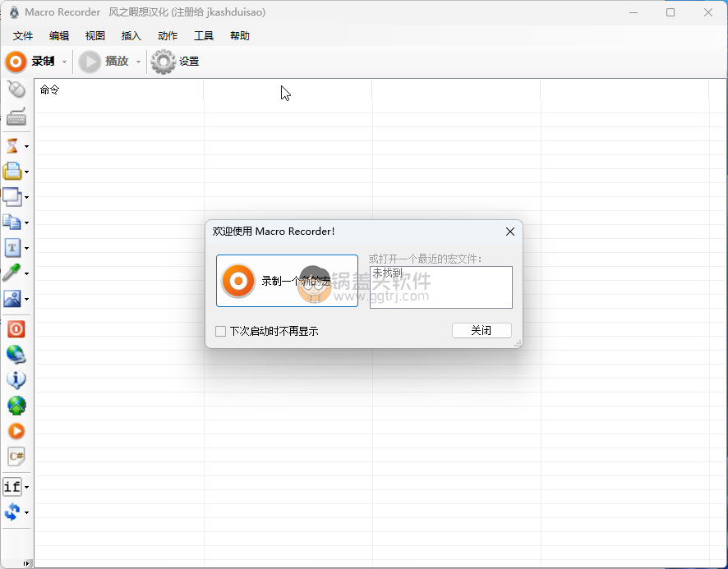Click the 关闭 button in welcome dialog

point(481,330)
